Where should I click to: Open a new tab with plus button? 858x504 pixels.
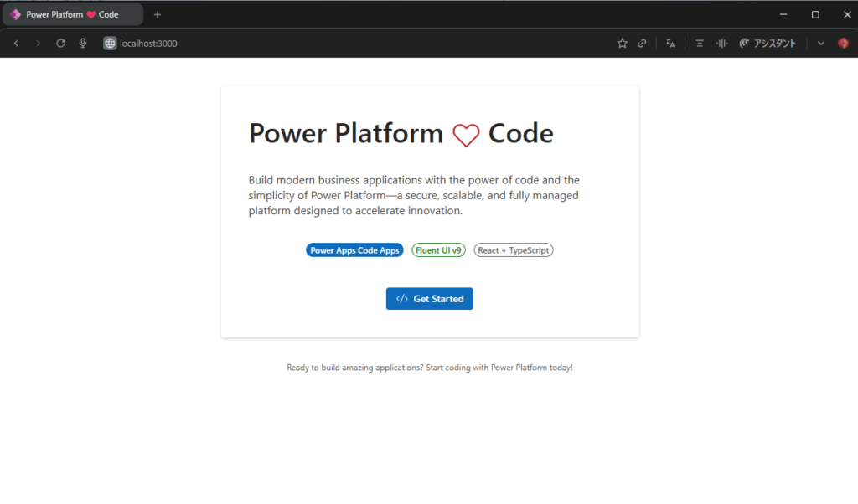click(158, 15)
